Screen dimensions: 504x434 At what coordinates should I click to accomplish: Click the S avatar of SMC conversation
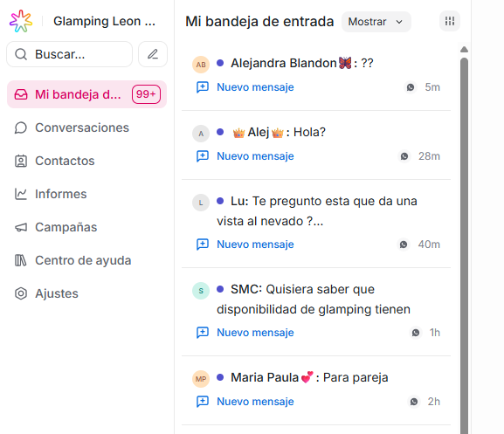pos(201,291)
